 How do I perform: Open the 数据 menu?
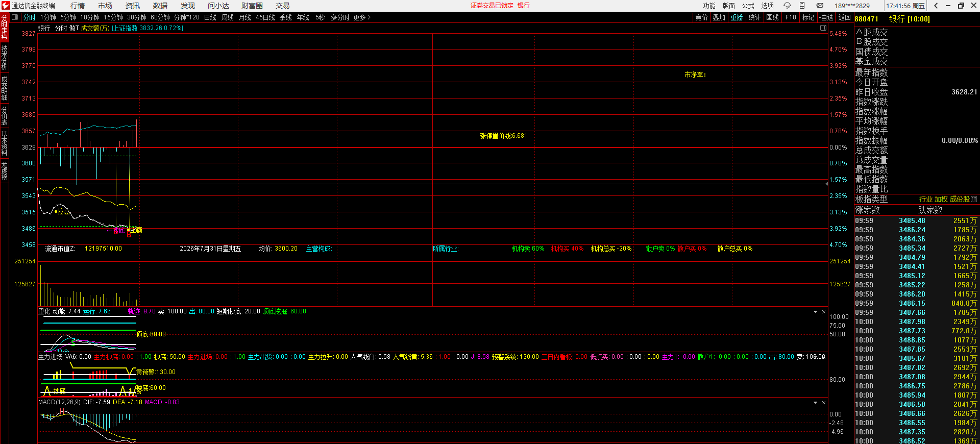point(160,6)
